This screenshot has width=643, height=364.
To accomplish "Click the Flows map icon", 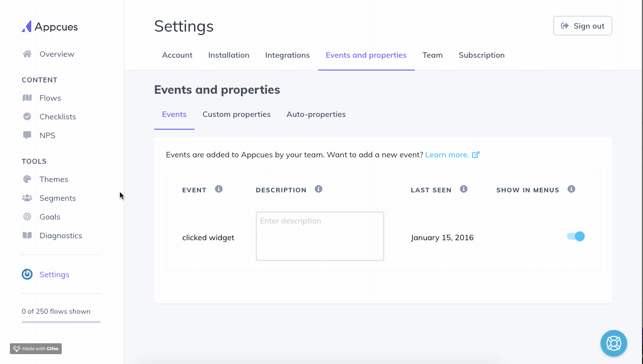I will pyautogui.click(x=27, y=98).
